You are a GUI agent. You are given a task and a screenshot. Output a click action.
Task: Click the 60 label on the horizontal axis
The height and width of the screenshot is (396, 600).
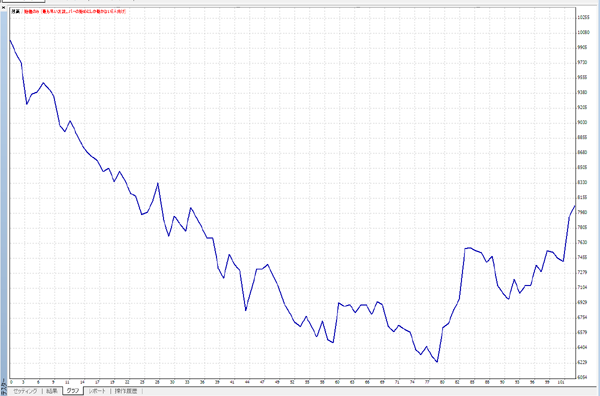click(337, 382)
